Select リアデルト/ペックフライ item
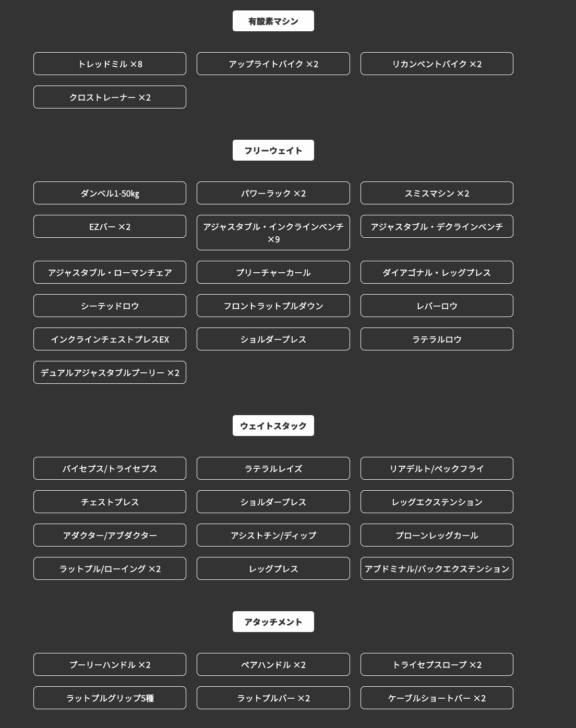 [x=437, y=468]
